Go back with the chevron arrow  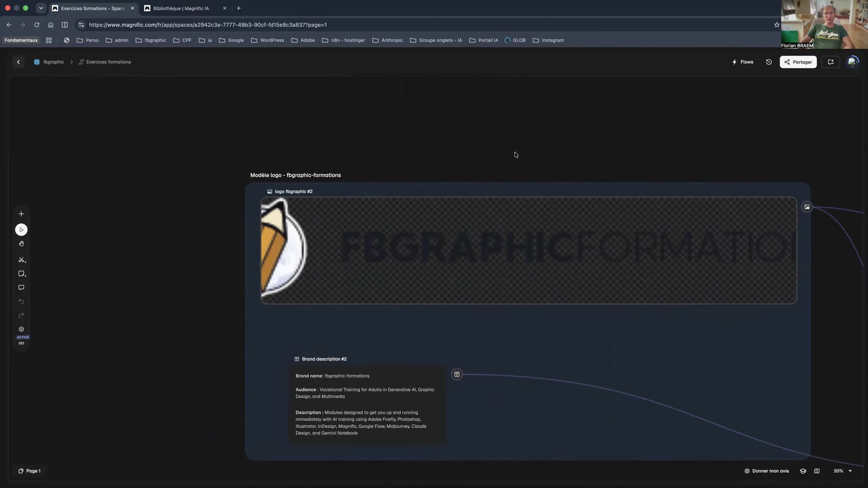(x=18, y=62)
